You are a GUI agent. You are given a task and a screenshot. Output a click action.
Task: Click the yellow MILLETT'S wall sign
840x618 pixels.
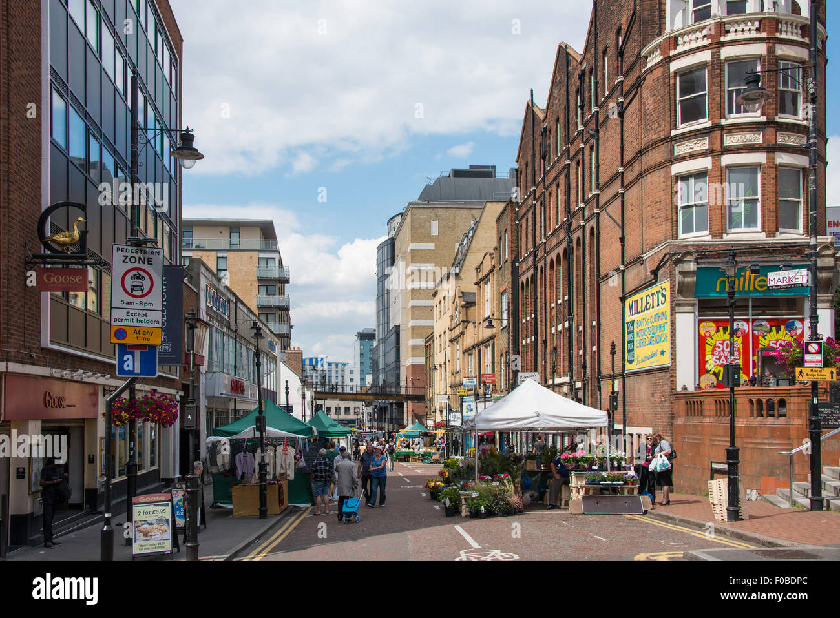[x=647, y=325]
